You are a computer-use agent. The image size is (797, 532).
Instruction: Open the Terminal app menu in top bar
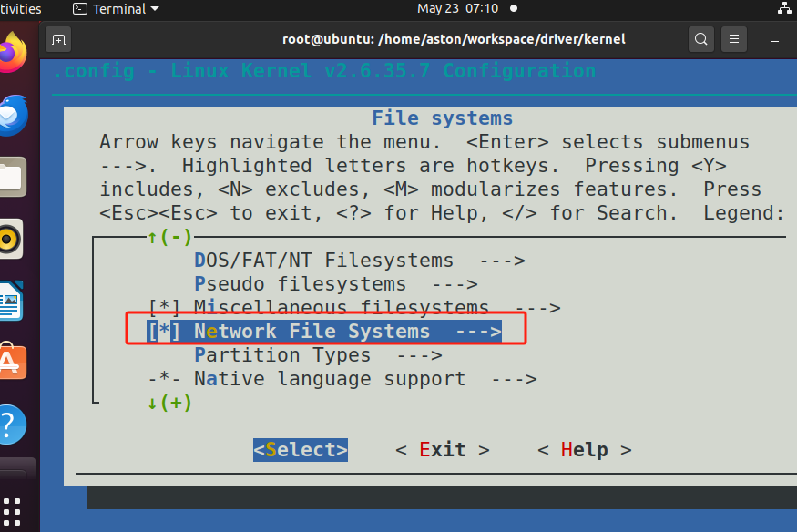(x=116, y=8)
